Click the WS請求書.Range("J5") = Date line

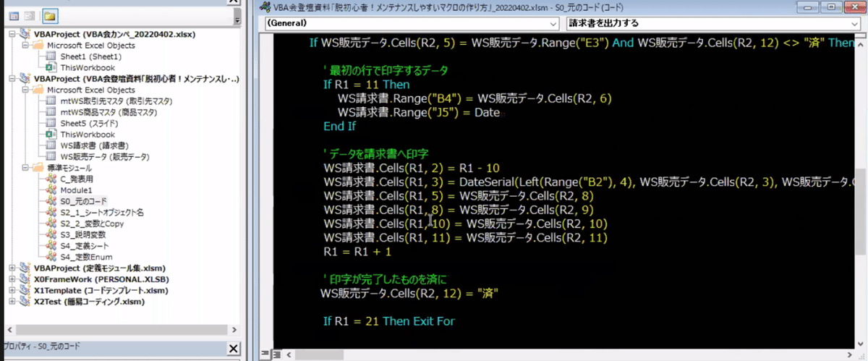tap(418, 112)
